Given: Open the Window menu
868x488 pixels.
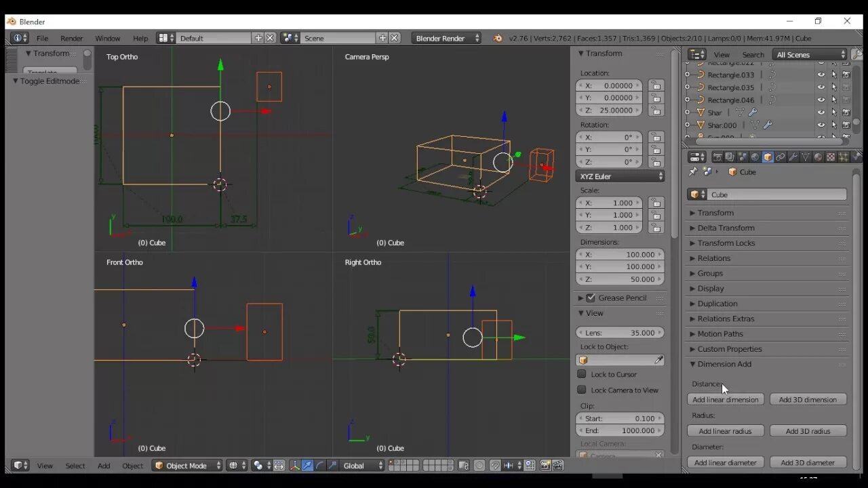Looking at the screenshot, I should pos(107,39).
